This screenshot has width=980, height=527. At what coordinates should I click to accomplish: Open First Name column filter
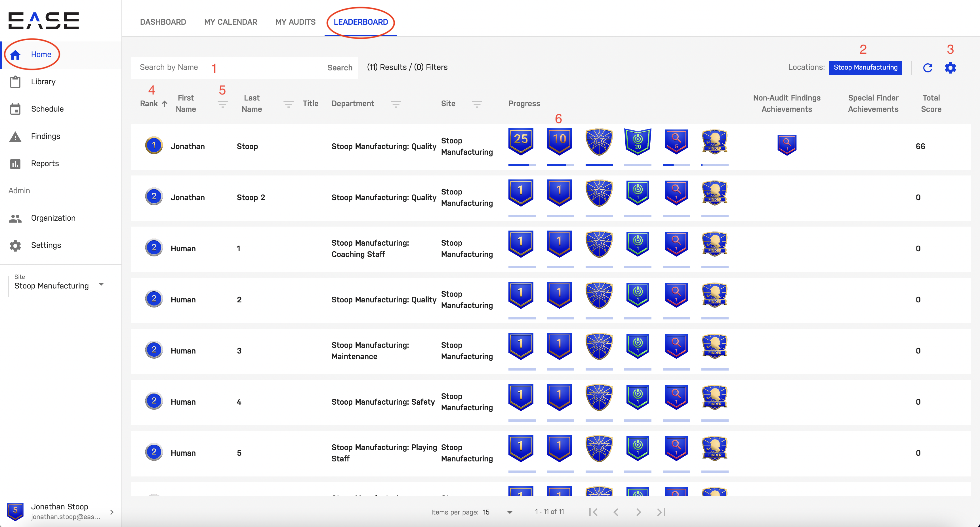(222, 104)
